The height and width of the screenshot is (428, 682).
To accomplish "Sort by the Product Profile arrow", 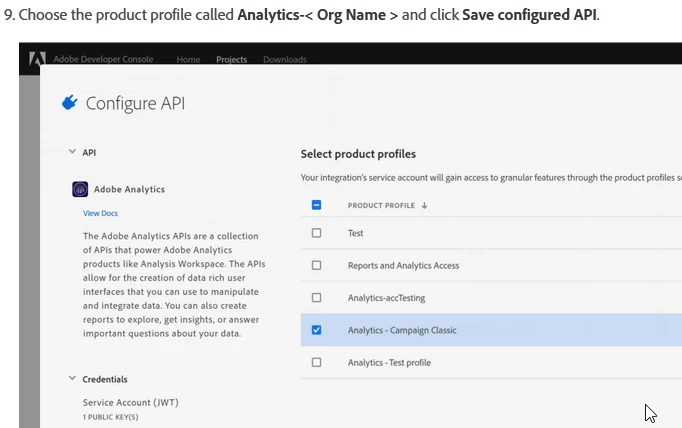I will pos(424,206).
